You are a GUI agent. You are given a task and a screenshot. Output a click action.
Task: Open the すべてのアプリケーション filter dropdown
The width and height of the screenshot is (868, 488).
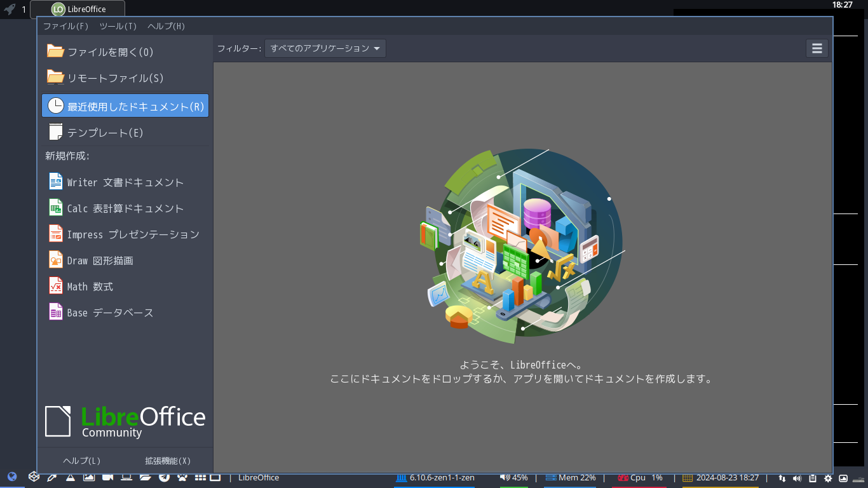point(325,48)
